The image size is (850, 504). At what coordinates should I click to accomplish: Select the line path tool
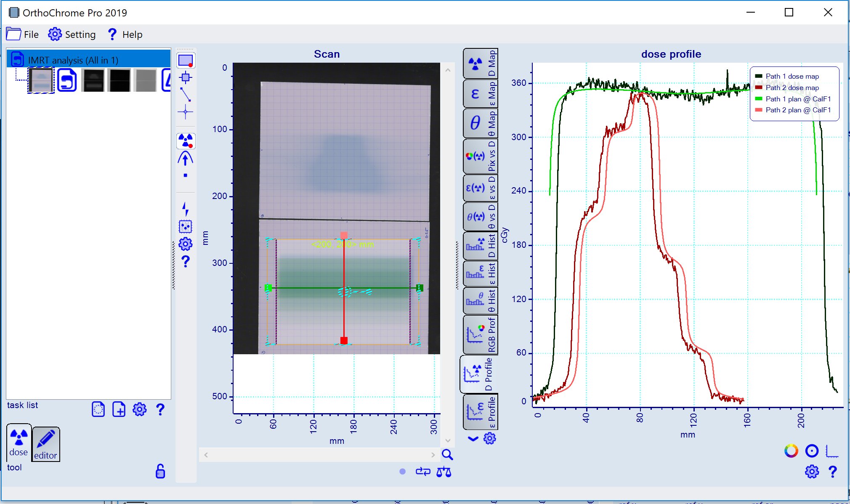186,94
